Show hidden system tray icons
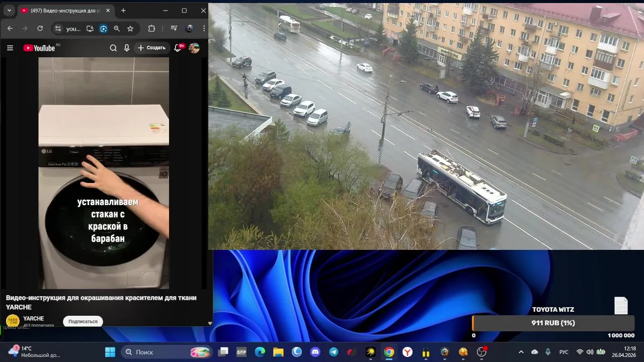This screenshot has width=644, height=362. click(521, 352)
